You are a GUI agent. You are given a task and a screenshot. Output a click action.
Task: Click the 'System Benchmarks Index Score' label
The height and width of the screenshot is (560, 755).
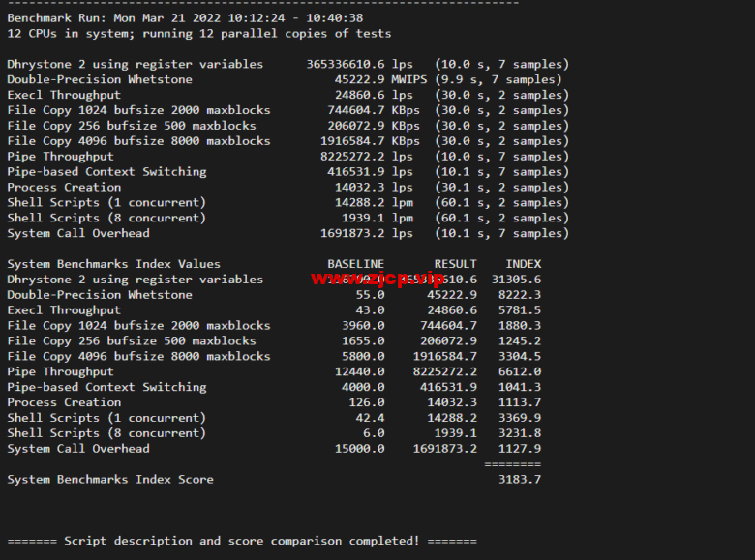[x=110, y=480]
